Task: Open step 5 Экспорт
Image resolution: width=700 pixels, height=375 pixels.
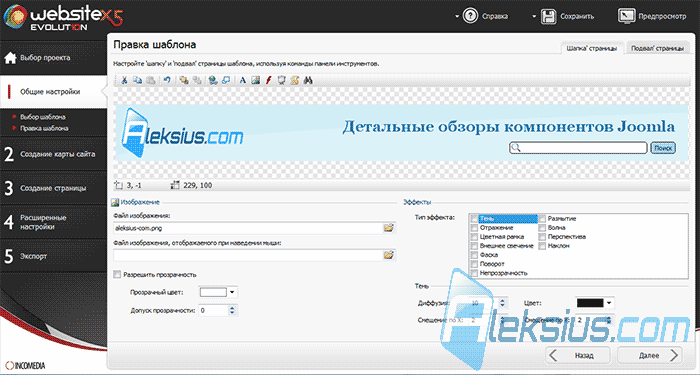Action: [x=53, y=256]
